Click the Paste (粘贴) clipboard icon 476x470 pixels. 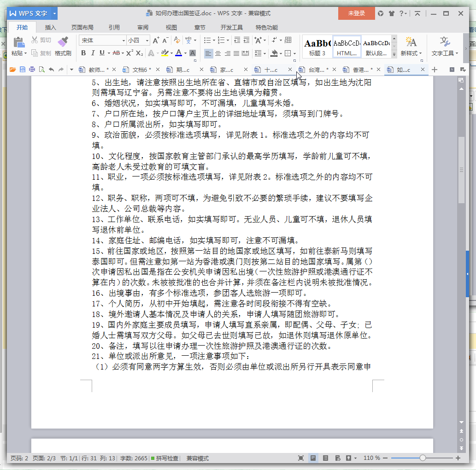point(19,42)
